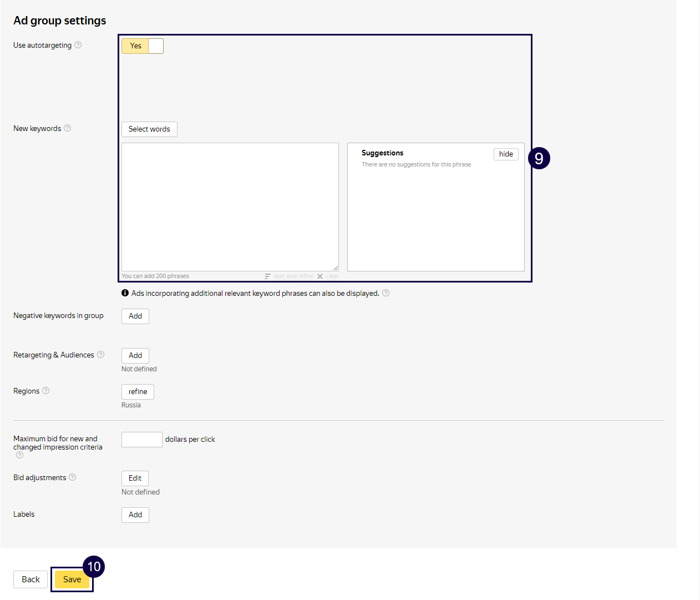Click the Bid adjustments help icon
The width and height of the screenshot is (700, 600).
(x=72, y=477)
